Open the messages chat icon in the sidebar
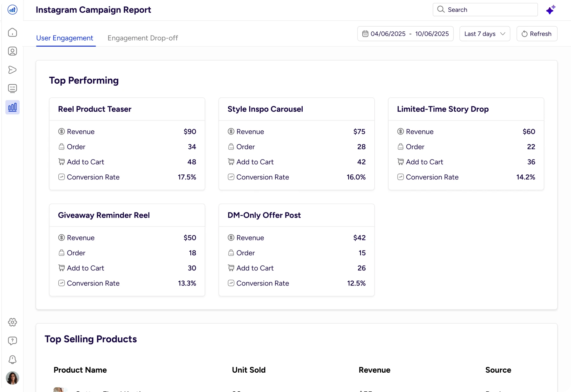 coord(12,88)
